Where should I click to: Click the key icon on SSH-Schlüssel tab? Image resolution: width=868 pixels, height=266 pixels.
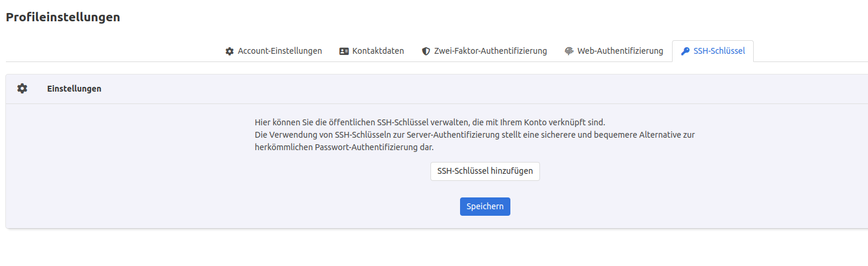click(685, 51)
